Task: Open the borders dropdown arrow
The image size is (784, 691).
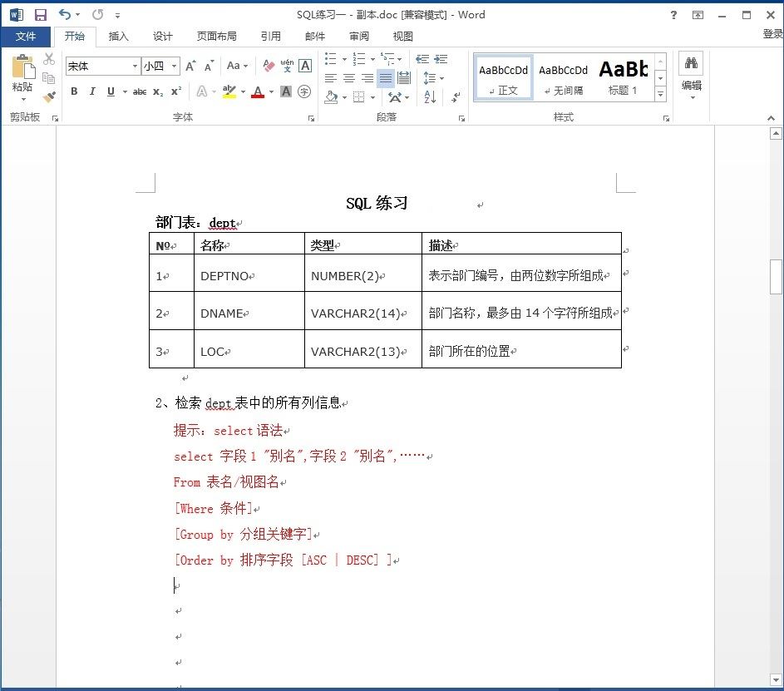Action: coord(373,97)
